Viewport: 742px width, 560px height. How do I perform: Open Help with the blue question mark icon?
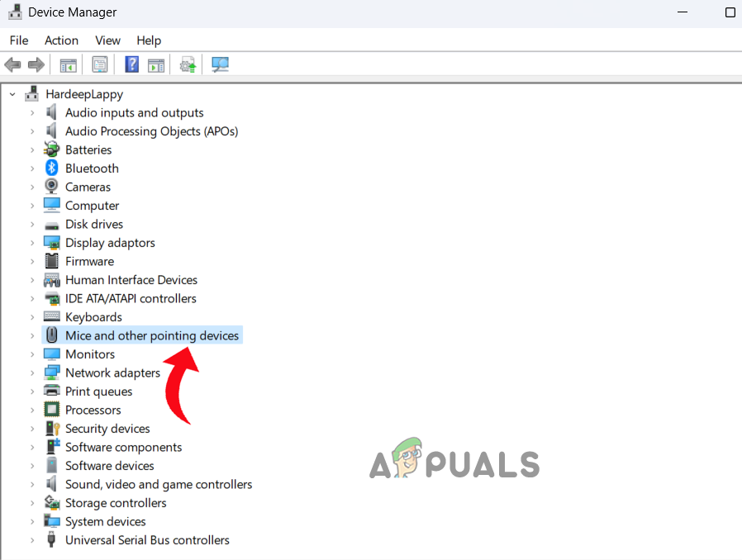pyautogui.click(x=131, y=64)
